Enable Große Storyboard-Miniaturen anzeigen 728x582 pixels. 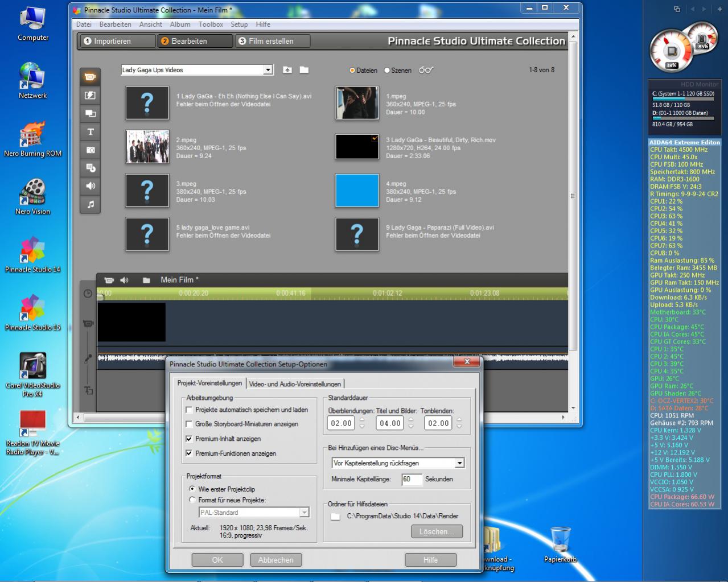(x=190, y=424)
